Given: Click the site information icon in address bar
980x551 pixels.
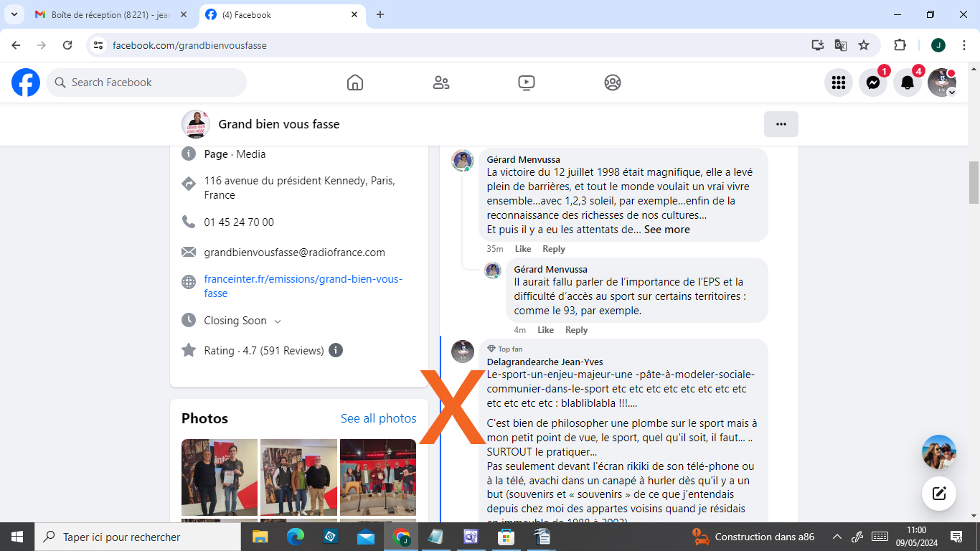Looking at the screenshot, I should point(99,45).
